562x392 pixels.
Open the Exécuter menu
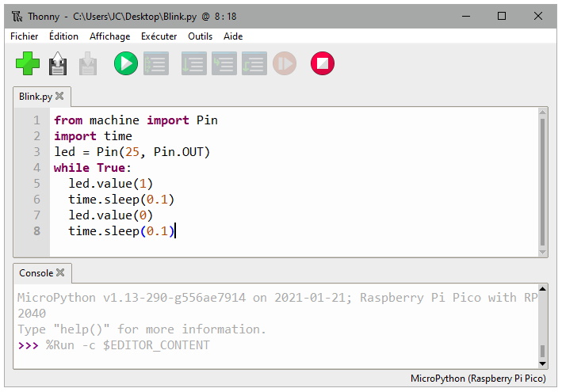click(x=159, y=36)
